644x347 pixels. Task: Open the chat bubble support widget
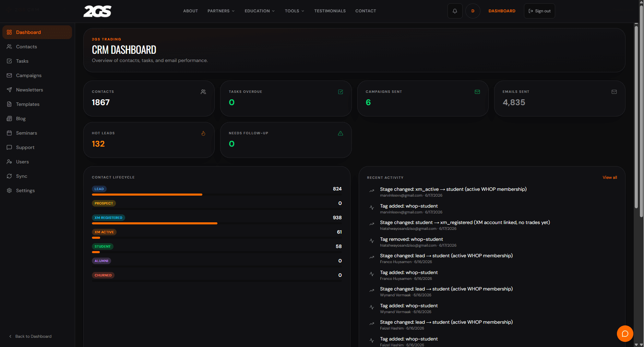coord(625,333)
